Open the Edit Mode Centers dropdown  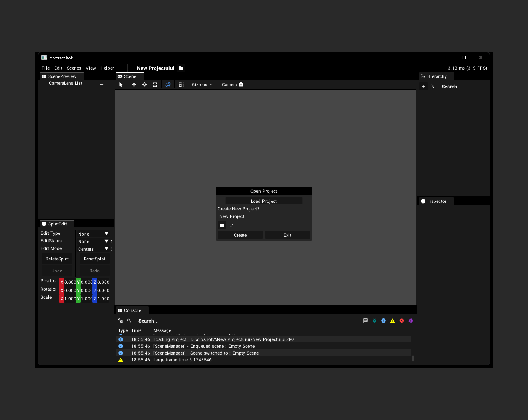coord(93,249)
